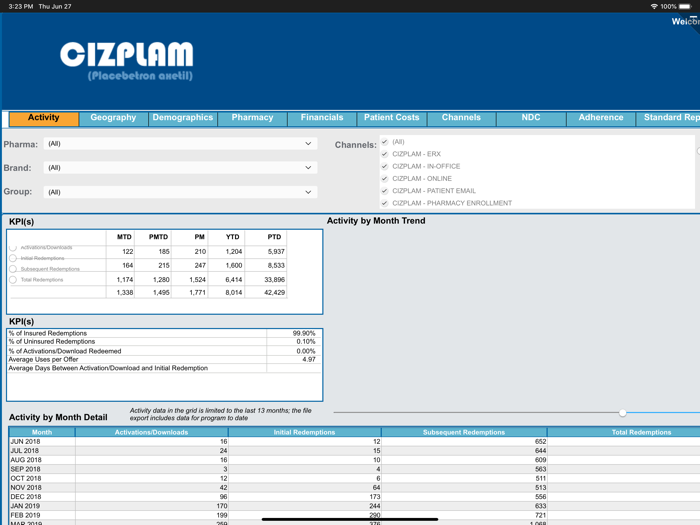
Task: Open the Demographics tab
Action: tap(183, 118)
